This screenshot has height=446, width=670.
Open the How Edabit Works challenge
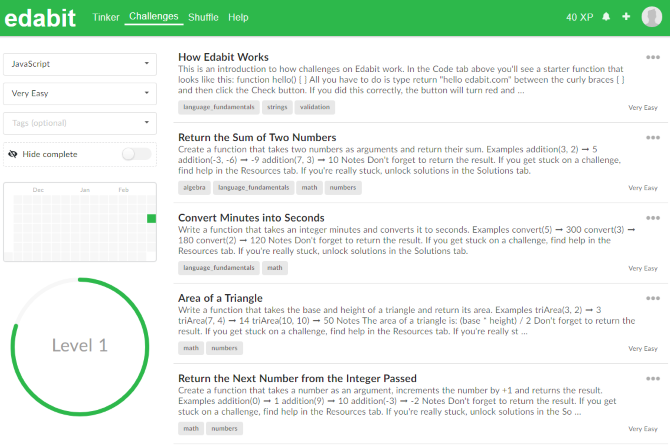click(x=223, y=57)
